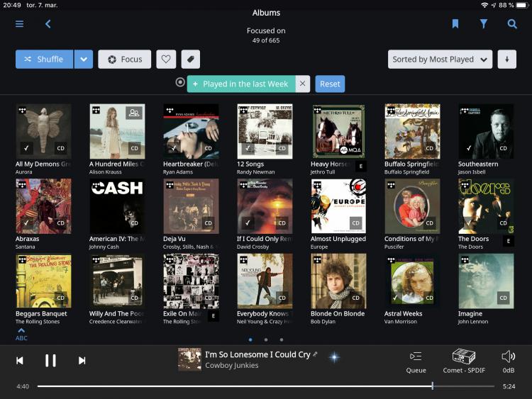
Task: Toggle checkmark on 12 Songs cover
Action: pos(248,148)
